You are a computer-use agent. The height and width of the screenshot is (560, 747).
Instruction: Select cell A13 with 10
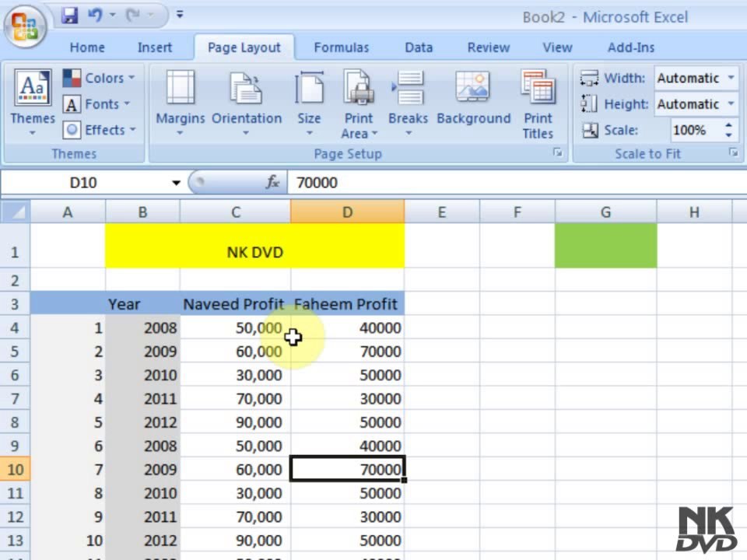[68, 541]
